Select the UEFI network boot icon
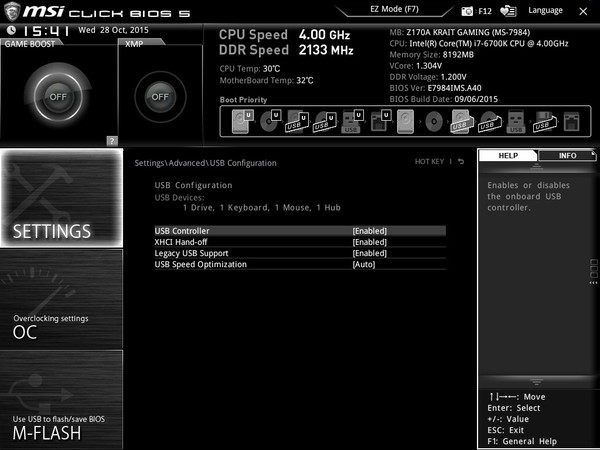 pos(380,122)
